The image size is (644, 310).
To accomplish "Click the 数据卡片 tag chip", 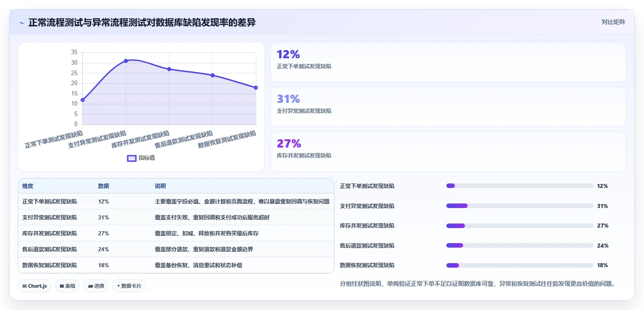I will 129,286.
